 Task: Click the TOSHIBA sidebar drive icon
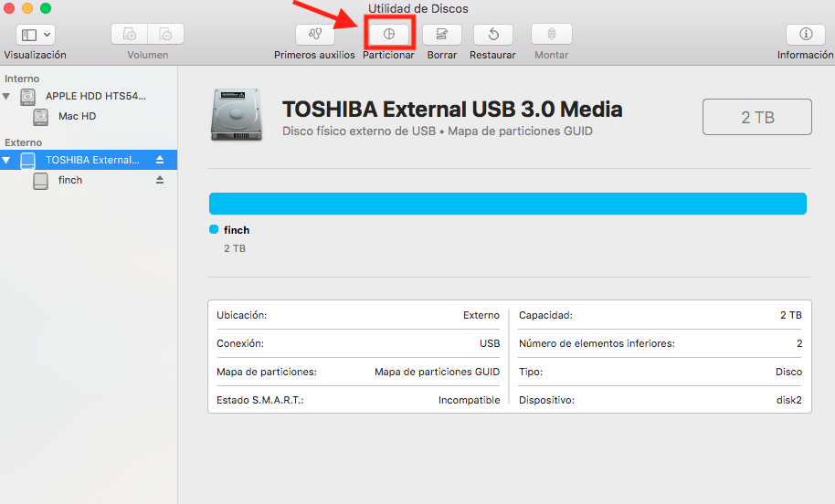click(27, 160)
